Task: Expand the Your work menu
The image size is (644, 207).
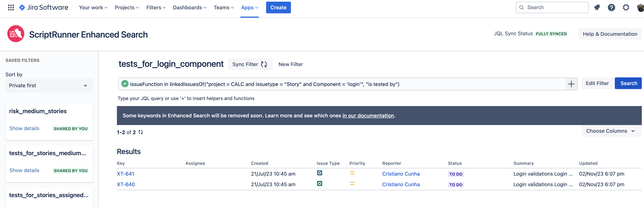Action: click(93, 7)
